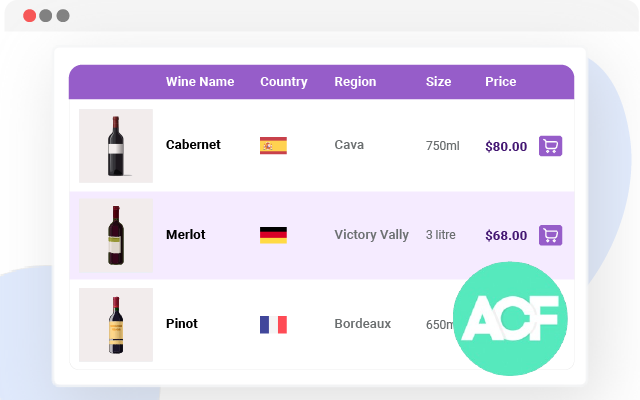Screen dimensions: 640x400
Task: Sort by Size column header
Action: coord(438,82)
